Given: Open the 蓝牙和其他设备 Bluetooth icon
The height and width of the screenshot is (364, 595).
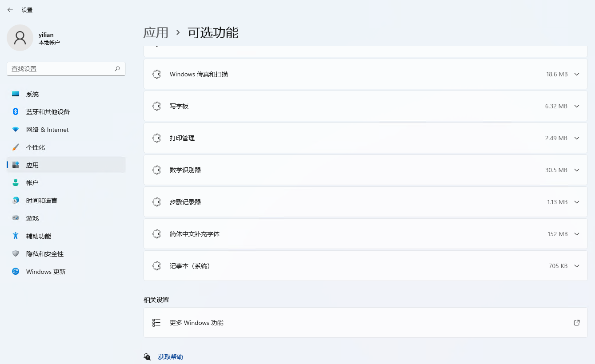Looking at the screenshot, I should pos(16,112).
